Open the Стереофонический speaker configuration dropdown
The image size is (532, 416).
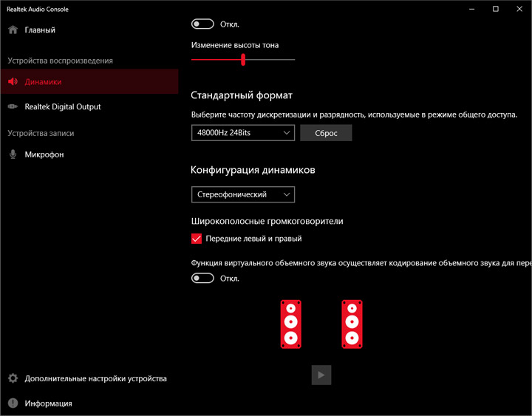[243, 194]
